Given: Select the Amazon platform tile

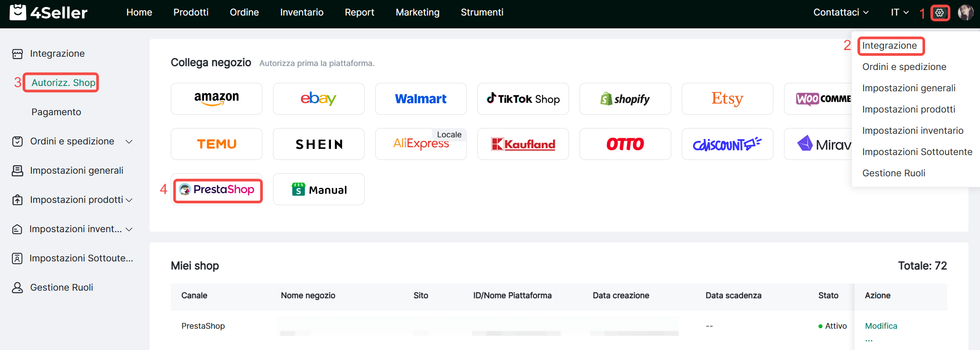Looking at the screenshot, I should [x=216, y=99].
